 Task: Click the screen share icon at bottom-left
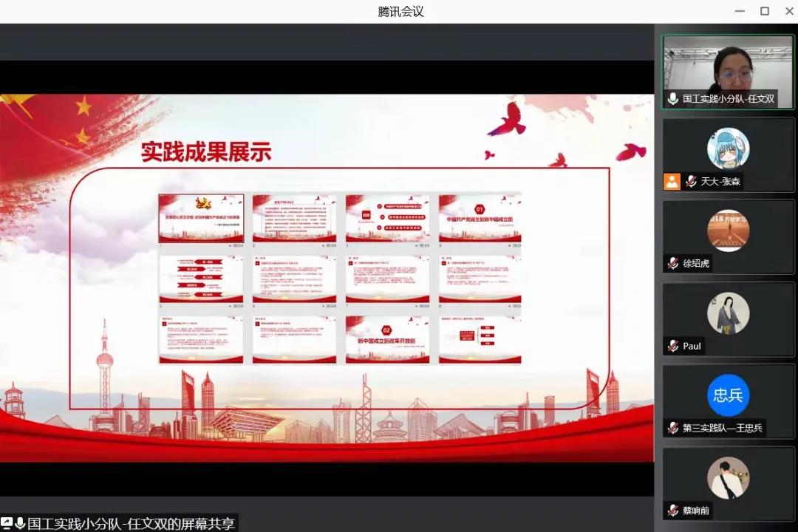click(7, 524)
